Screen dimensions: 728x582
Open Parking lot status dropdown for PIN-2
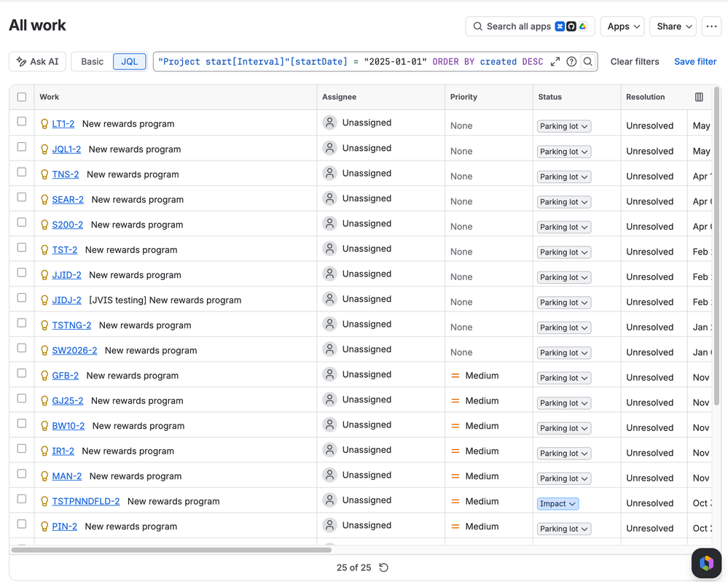pyautogui.click(x=563, y=529)
